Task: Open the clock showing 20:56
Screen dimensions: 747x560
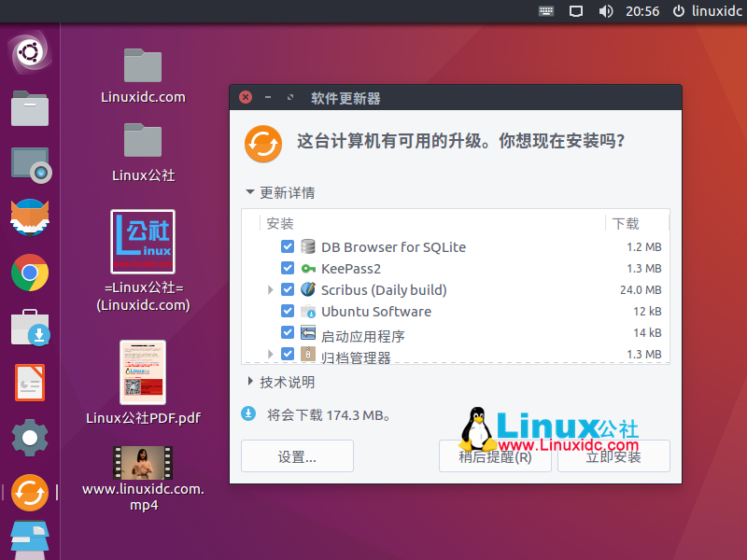Action: pyautogui.click(x=642, y=11)
